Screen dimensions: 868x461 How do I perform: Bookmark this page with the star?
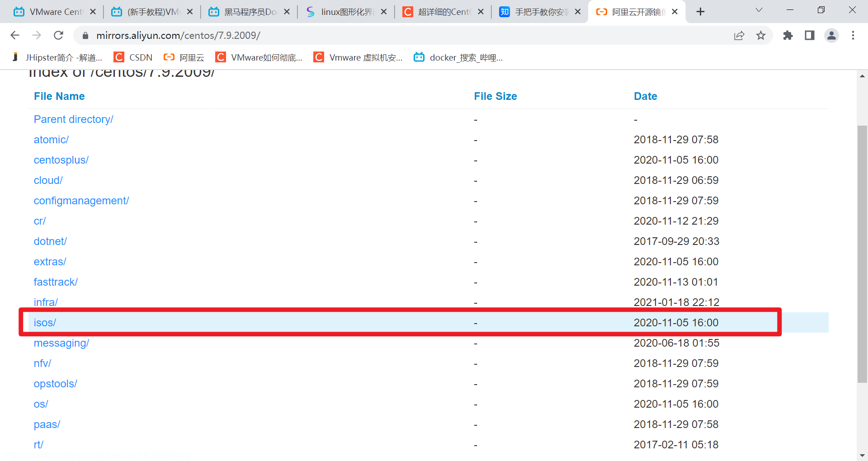point(761,35)
